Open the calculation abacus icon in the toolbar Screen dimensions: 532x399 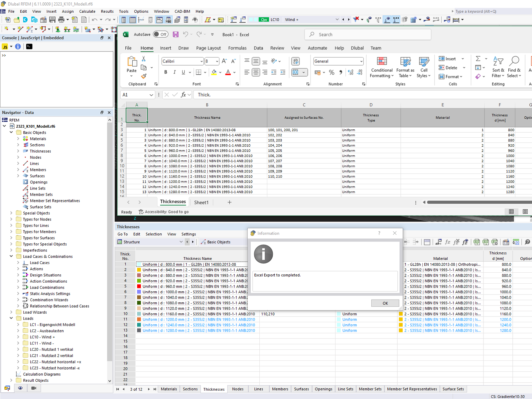[x=457, y=20]
